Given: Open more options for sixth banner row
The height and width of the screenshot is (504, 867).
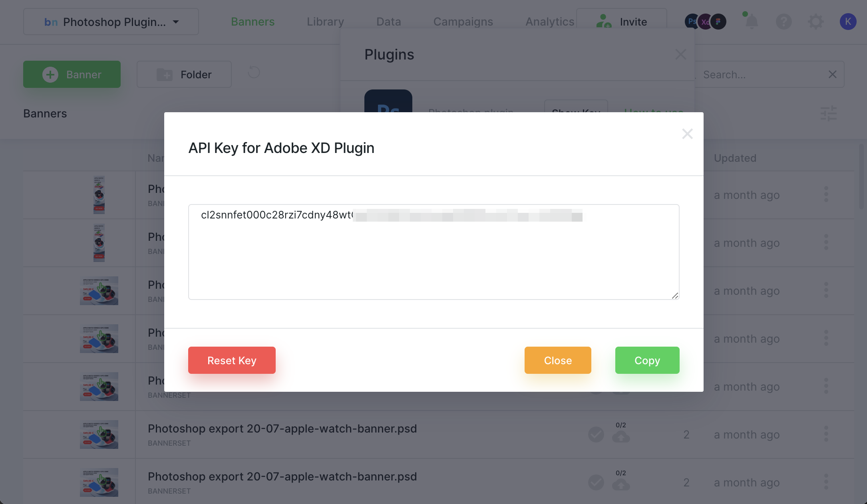Looking at the screenshot, I should 826,434.
